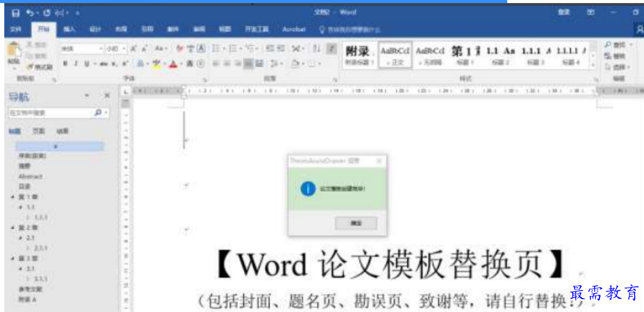Click the Clear Formatting eraser icon
The width and height of the screenshot is (644, 312).
pyautogui.click(x=179, y=49)
